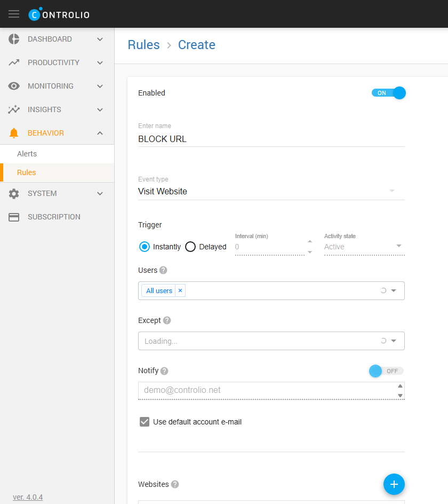Open the Event type dropdown
Image resolution: width=448 pixels, height=504 pixels.
click(271, 191)
